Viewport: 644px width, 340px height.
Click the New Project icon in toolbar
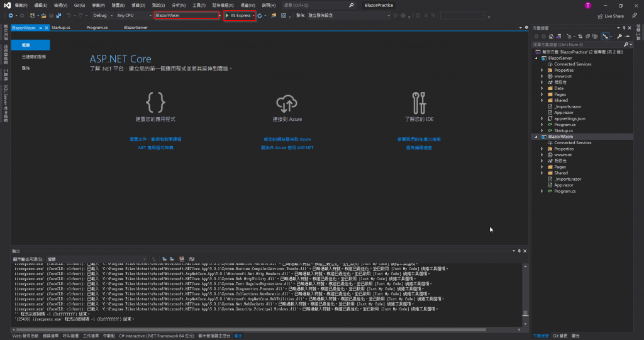click(x=33, y=16)
